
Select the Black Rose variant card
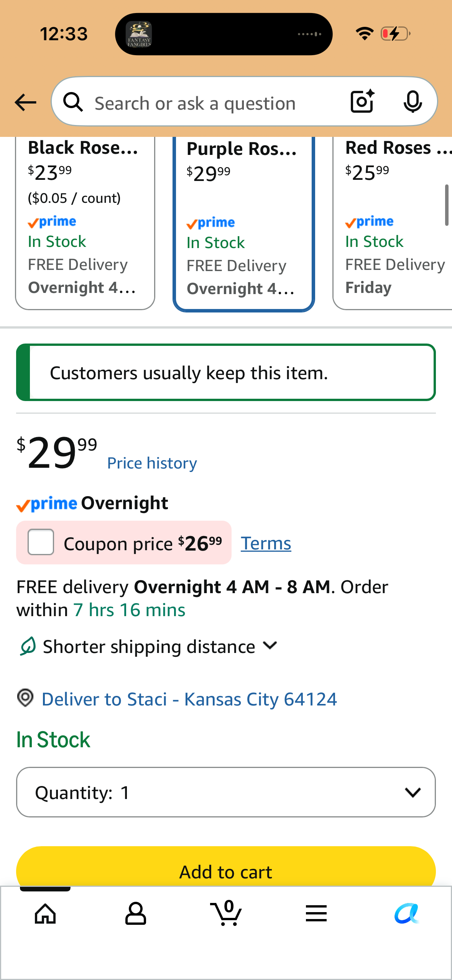85,223
